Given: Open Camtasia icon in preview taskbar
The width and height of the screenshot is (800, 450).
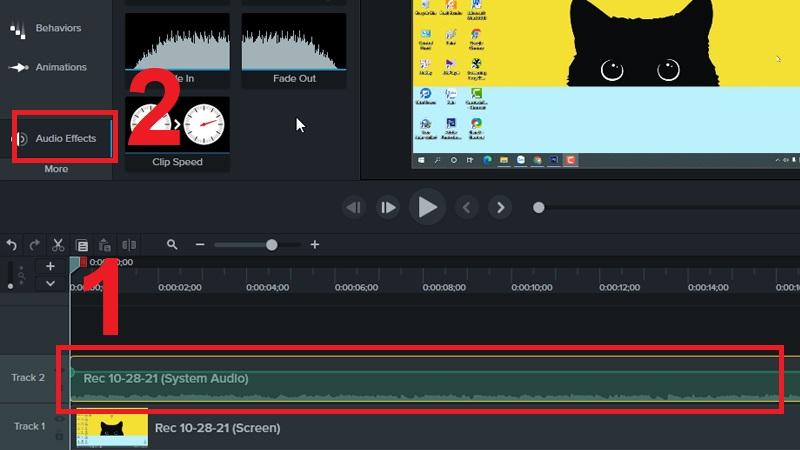Looking at the screenshot, I should [570, 160].
